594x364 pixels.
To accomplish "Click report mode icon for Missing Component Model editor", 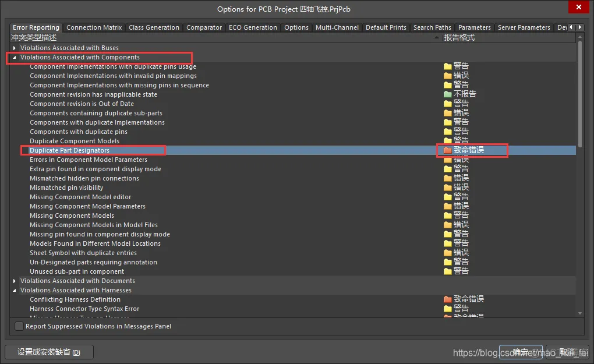I will click(x=447, y=197).
